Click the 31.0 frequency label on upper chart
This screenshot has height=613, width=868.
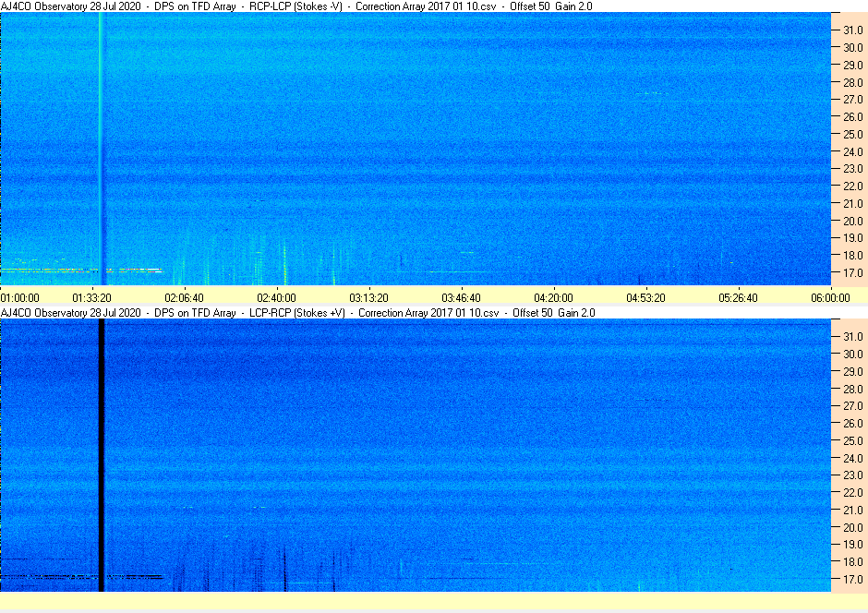[853, 30]
